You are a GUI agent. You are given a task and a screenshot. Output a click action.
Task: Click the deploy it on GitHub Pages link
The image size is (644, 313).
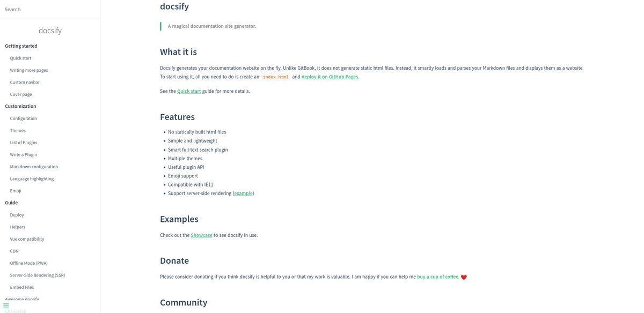point(330,77)
